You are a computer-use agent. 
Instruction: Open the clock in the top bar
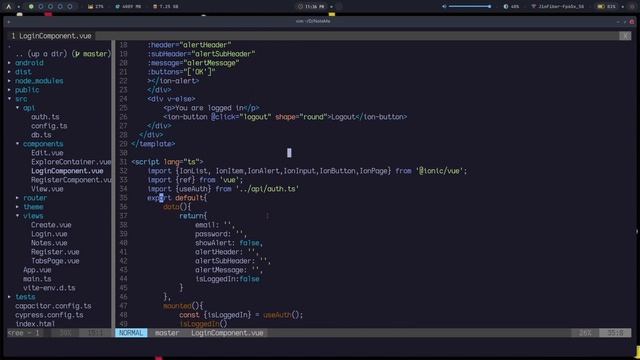click(x=311, y=7)
